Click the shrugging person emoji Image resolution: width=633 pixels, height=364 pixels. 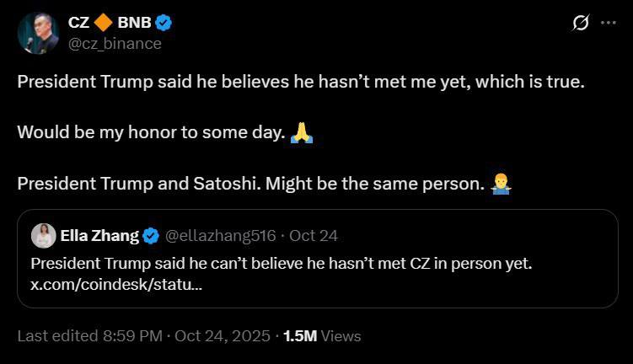(502, 184)
